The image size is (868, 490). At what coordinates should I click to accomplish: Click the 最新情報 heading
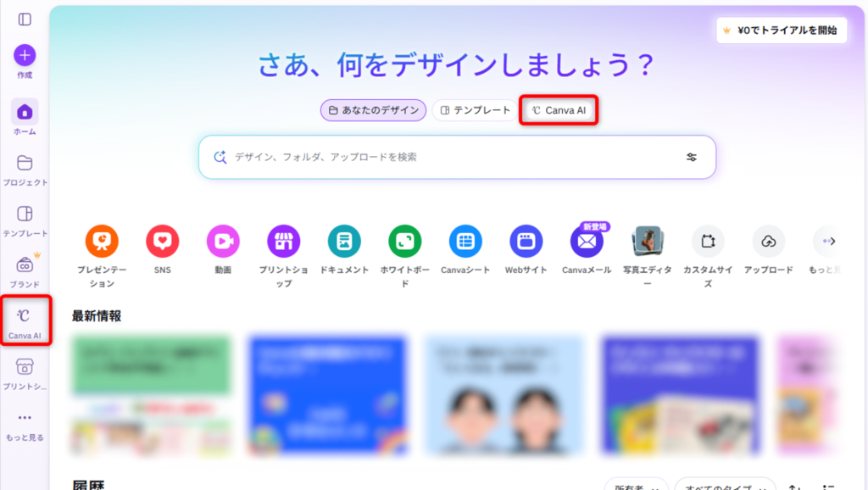click(x=97, y=316)
